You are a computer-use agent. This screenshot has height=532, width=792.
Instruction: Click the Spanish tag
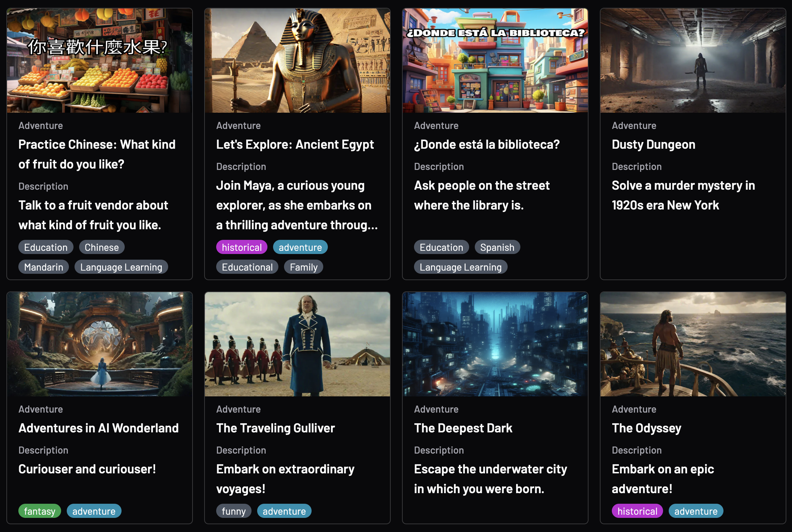[497, 247]
